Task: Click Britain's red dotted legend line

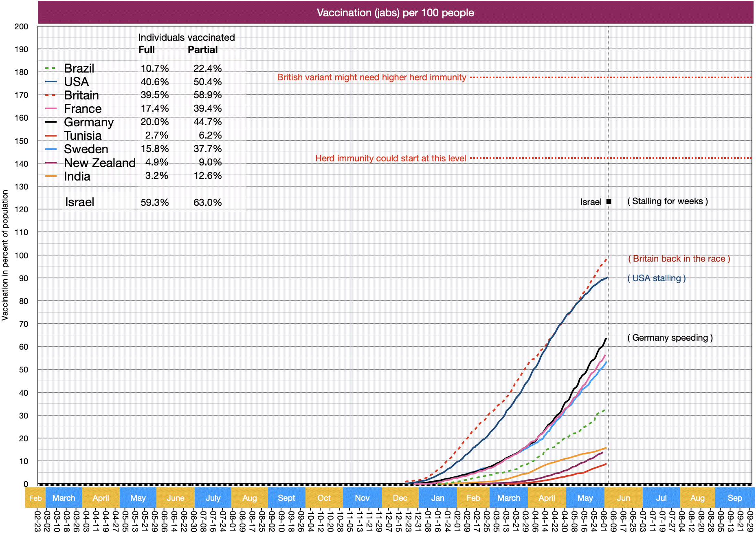Action: [x=51, y=95]
